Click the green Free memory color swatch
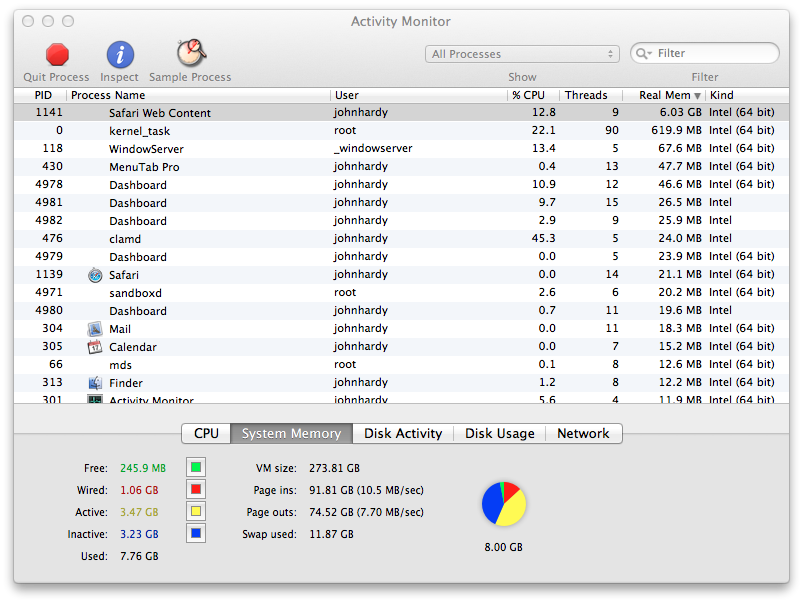The image size is (803, 603). click(x=196, y=467)
